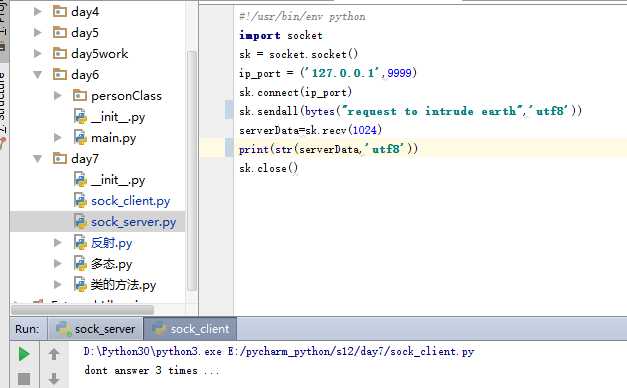
Task: Click the day7 __init__.py file icon
Action: [x=80, y=180]
